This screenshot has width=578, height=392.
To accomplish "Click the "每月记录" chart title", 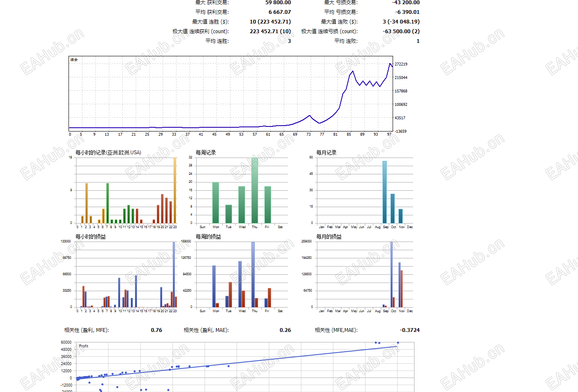I will click(x=326, y=153).
